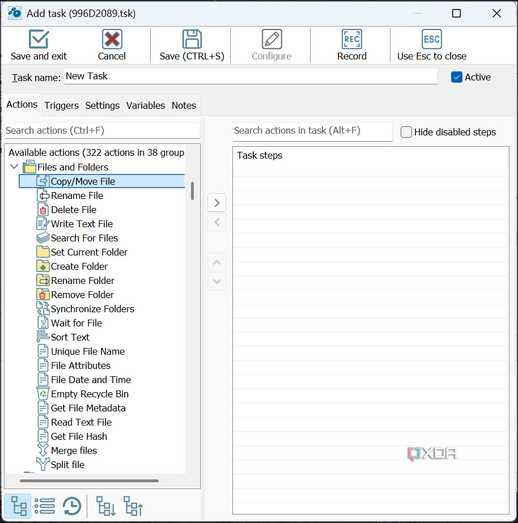
Task: Select the Files and Folders group label
Action: (x=73, y=167)
